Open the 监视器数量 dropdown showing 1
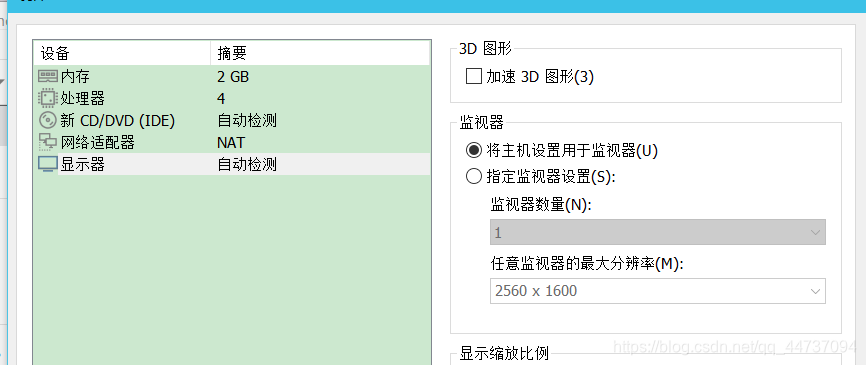The width and height of the screenshot is (866, 365). pyautogui.click(x=658, y=232)
